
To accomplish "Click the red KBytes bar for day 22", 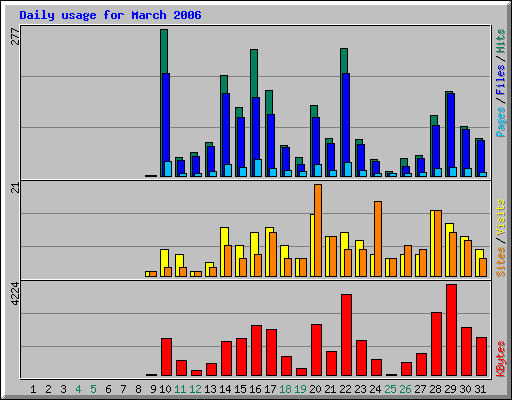I will [x=346, y=335].
